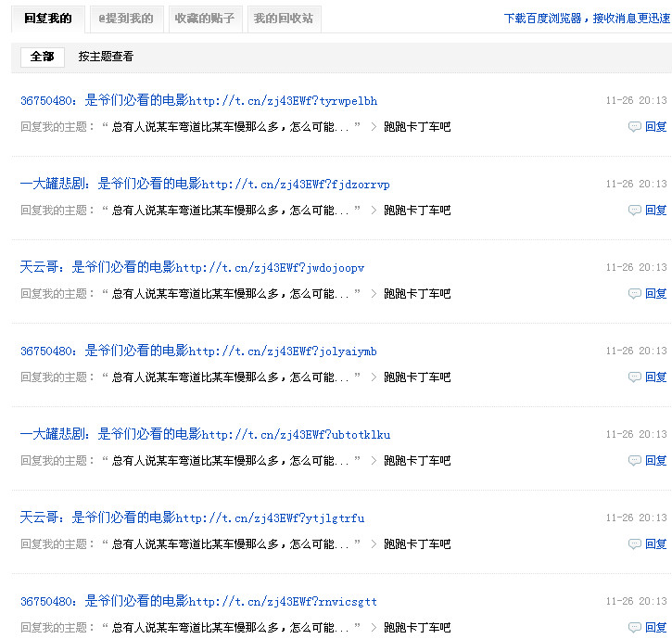
Task: Click the speech bubble icon in rnvicsgtt row
Action: pyautogui.click(x=635, y=628)
